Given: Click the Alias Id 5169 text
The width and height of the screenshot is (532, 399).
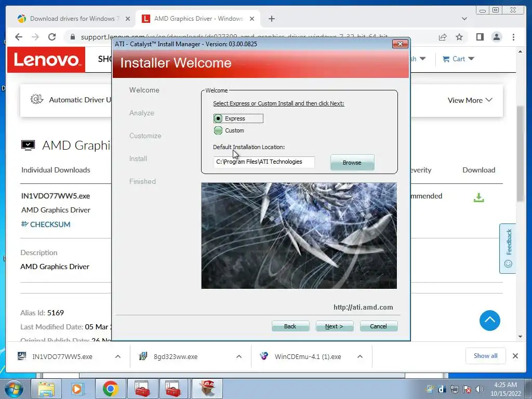Looking at the screenshot, I should click(x=42, y=313).
